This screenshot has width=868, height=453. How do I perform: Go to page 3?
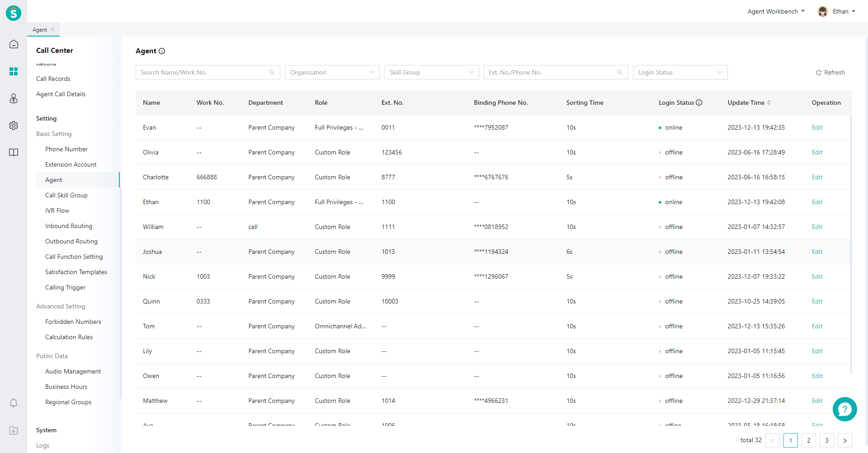pyautogui.click(x=827, y=440)
